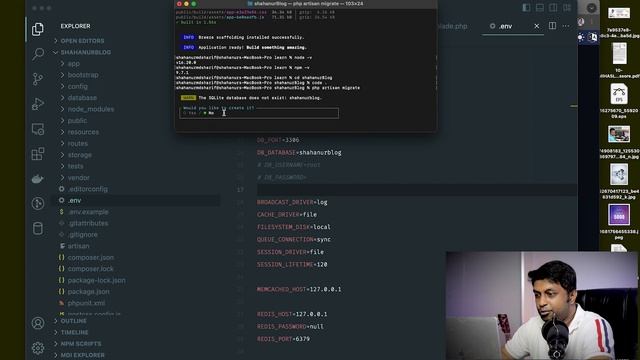Screen dimensions: 640x360
Task: Open the Explorer view in activity bar
Action: (x=38, y=29)
